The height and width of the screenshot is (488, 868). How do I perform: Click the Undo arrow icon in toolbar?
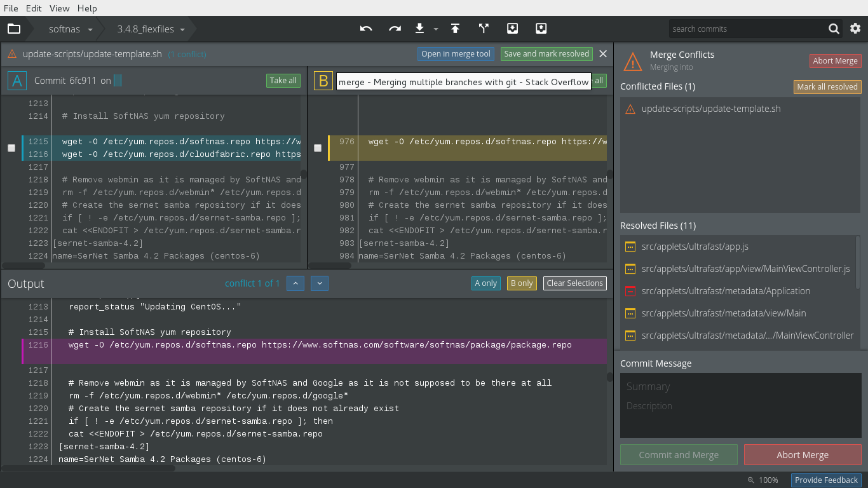[x=366, y=29]
